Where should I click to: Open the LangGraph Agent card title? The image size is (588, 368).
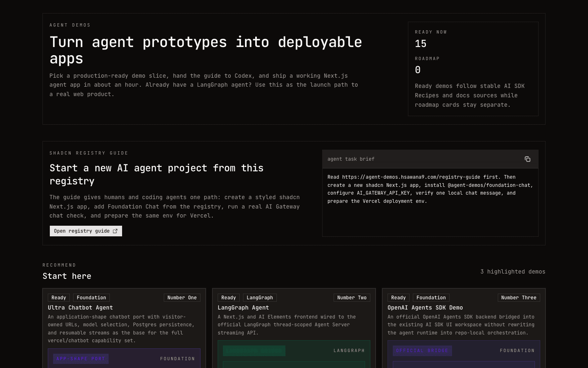coord(243,307)
